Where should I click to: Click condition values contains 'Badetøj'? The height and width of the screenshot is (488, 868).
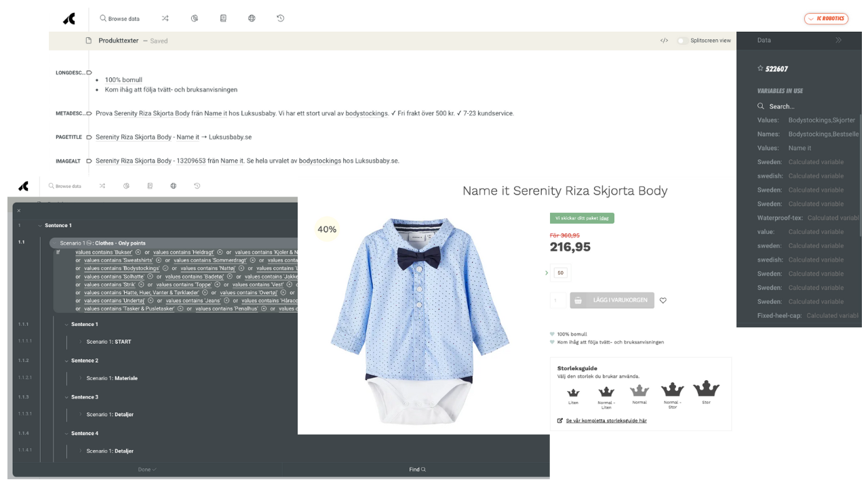(x=194, y=277)
